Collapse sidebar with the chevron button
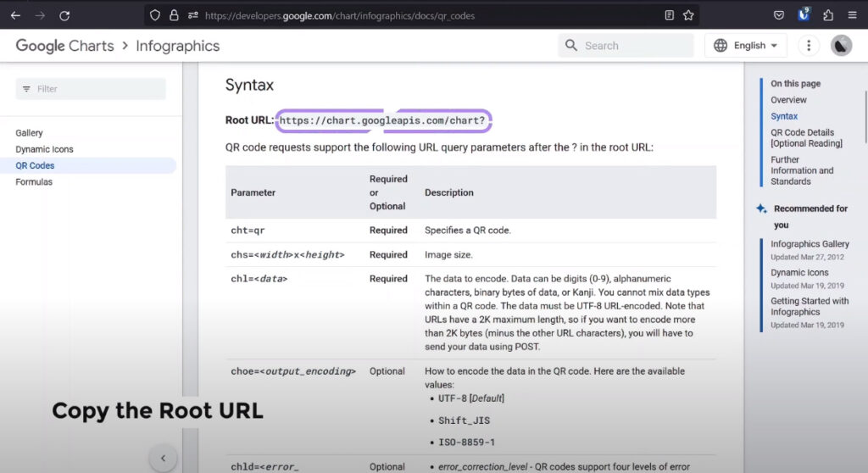 (x=164, y=458)
